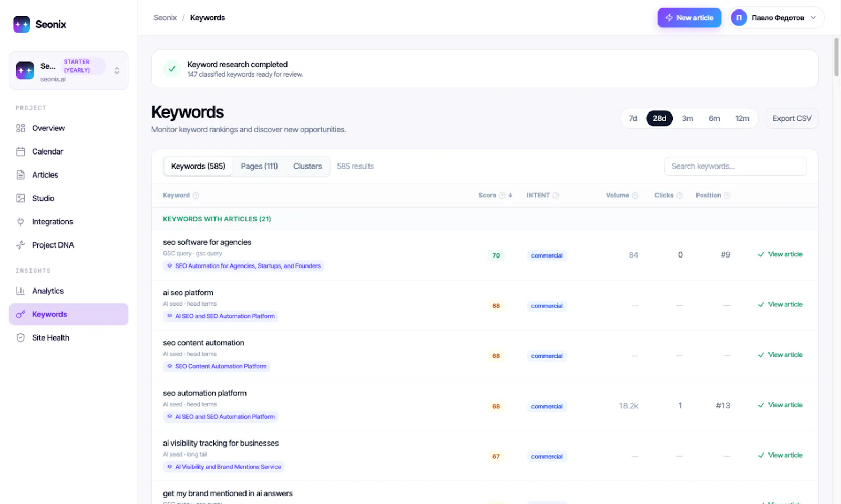Screen dimensions: 841x504
Task: Switch to Pages (111) tab
Action: coord(259,167)
